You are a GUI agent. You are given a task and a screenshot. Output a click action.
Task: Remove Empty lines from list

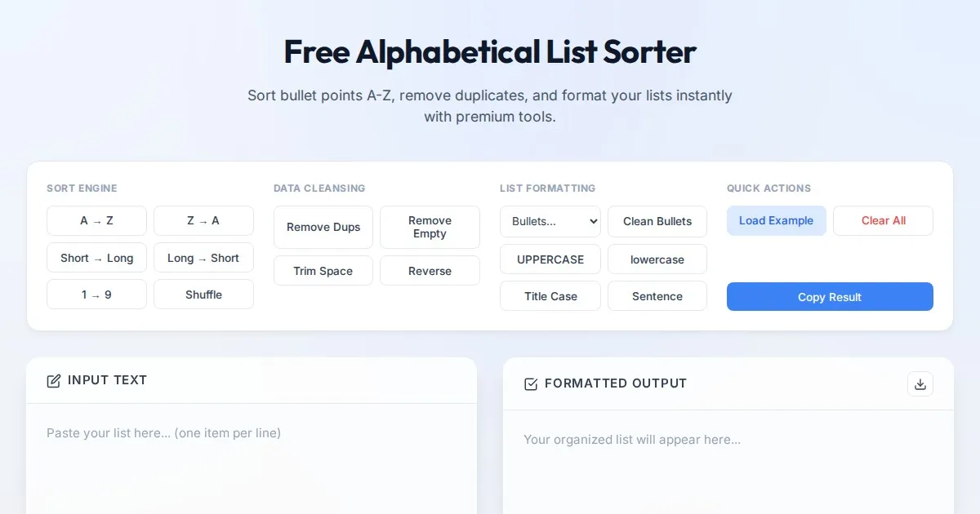(430, 227)
